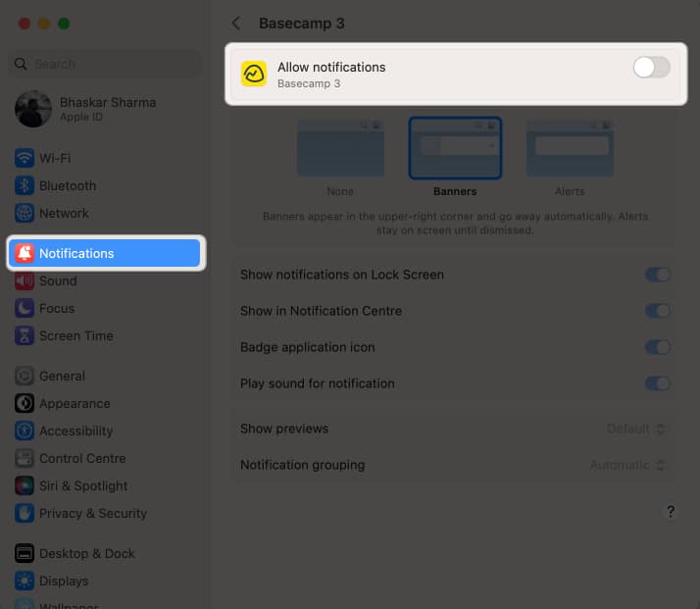This screenshot has height=609, width=700.
Task: Click the Siri & Spotlight icon
Action: [x=25, y=485]
